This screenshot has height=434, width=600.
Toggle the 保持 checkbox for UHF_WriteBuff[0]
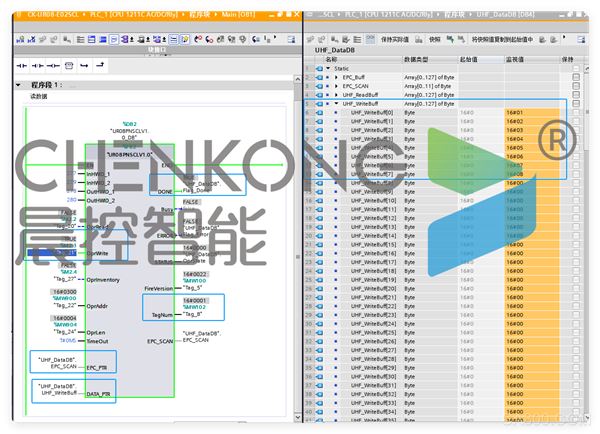click(x=576, y=113)
